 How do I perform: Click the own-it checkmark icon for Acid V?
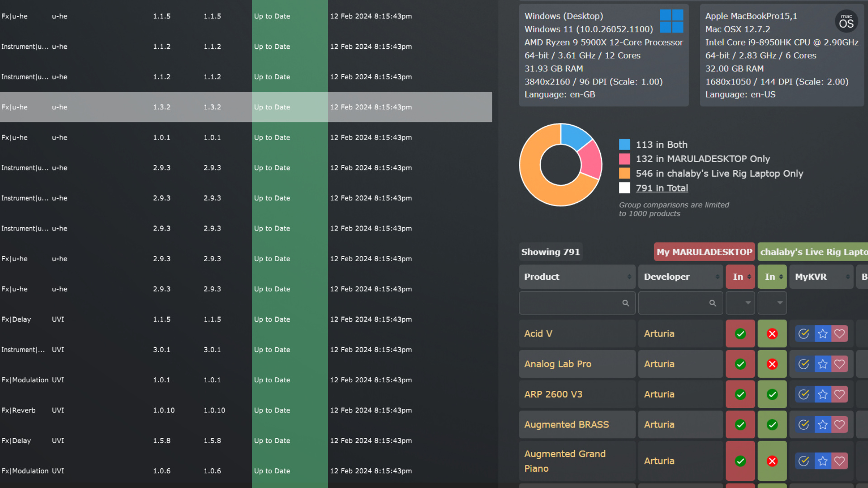(804, 334)
